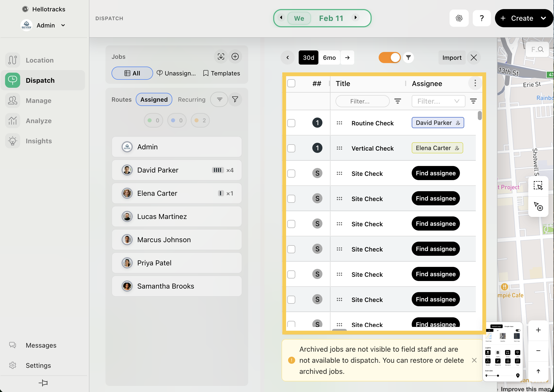This screenshot has height=392, width=554.
Task: Check the Routine Check row checkbox
Action: coord(291,123)
